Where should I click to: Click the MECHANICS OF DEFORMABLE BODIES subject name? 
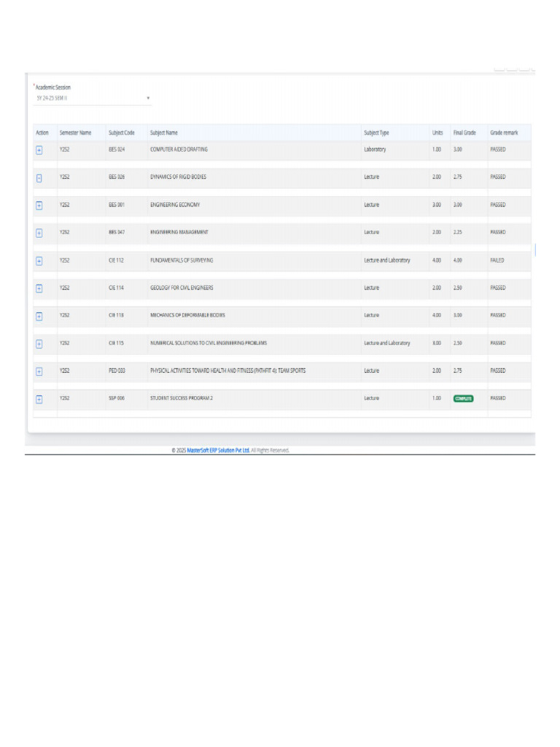(x=187, y=315)
